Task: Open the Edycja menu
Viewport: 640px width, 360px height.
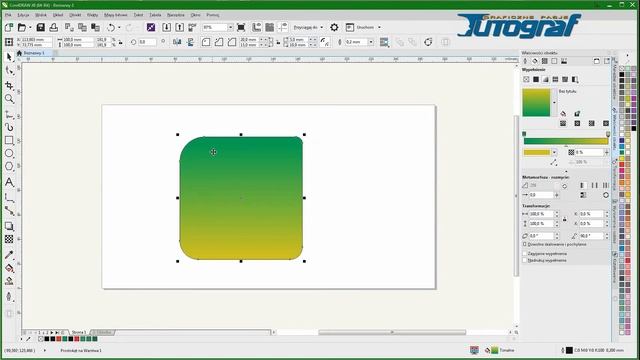Action: 23,15
